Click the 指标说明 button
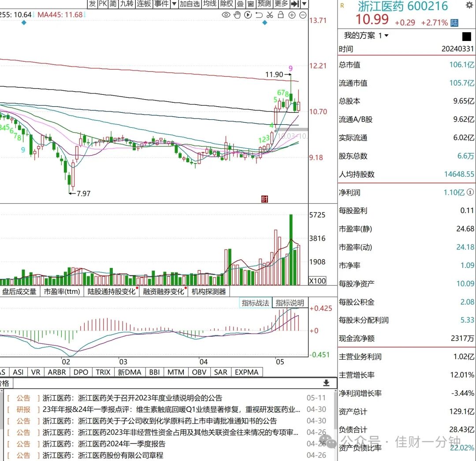This screenshot has width=476, height=461. pos(290,303)
